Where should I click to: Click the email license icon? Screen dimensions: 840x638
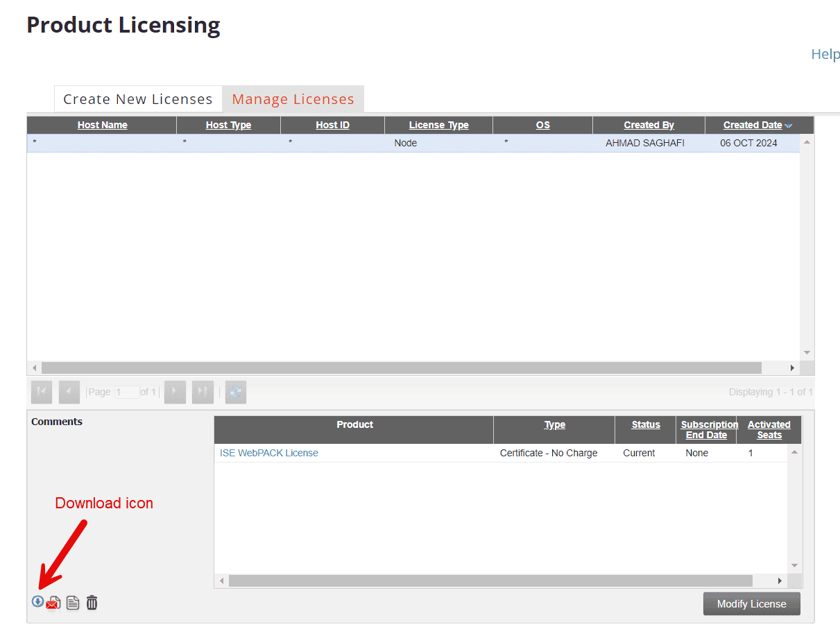pos(53,603)
